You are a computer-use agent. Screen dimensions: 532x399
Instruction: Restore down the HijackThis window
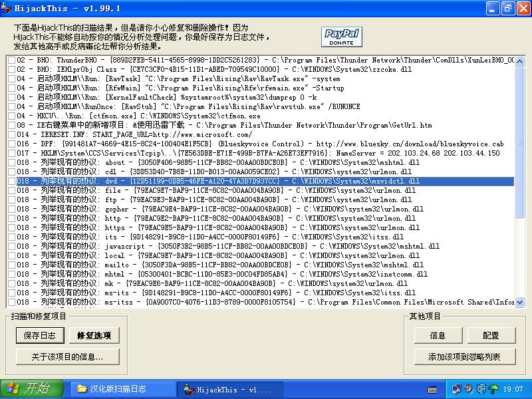pos(508,8)
